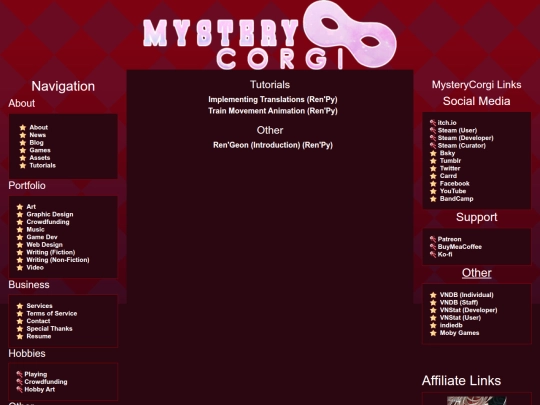Open the Moby Games link

(x=459, y=333)
